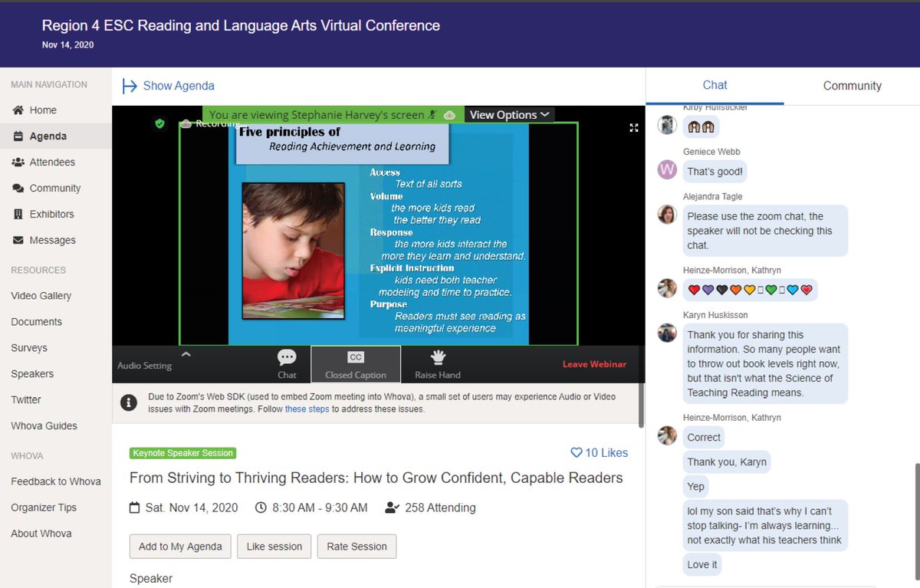Open About Whova

[x=41, y=534]
